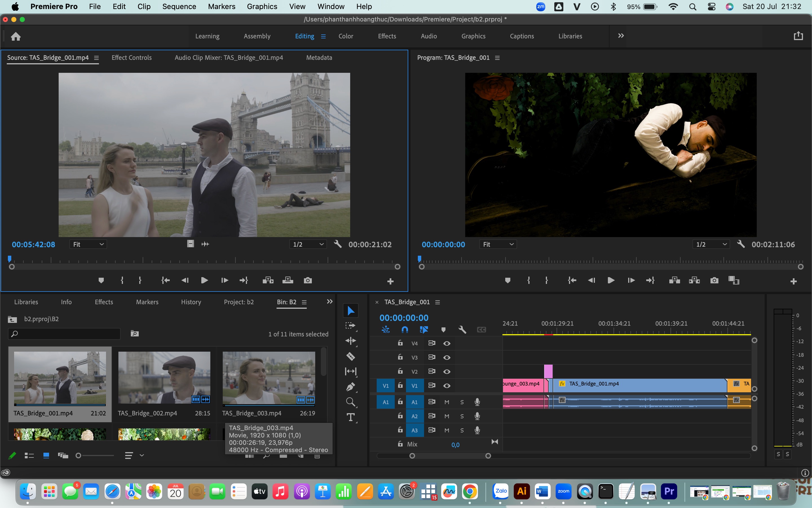The width and height of the screenshot is (812, 508).
Task: Play the Source monitor clip
Action: [204, 280]
